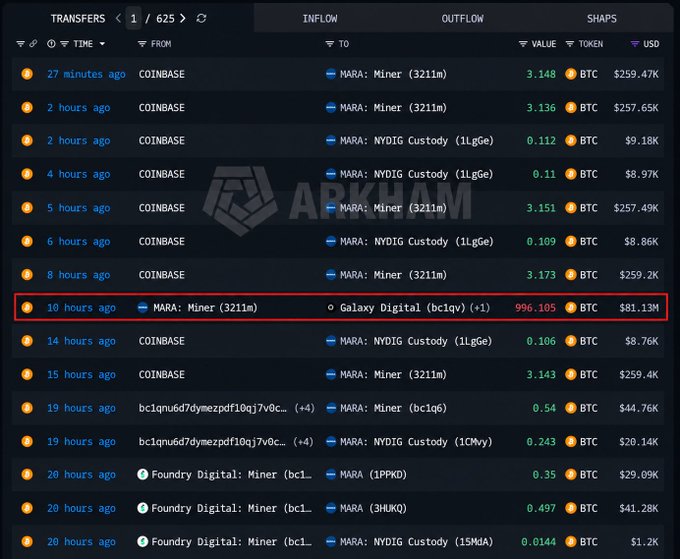
Task: Open the leftmost filter icon in header
Action: (20, 44)
